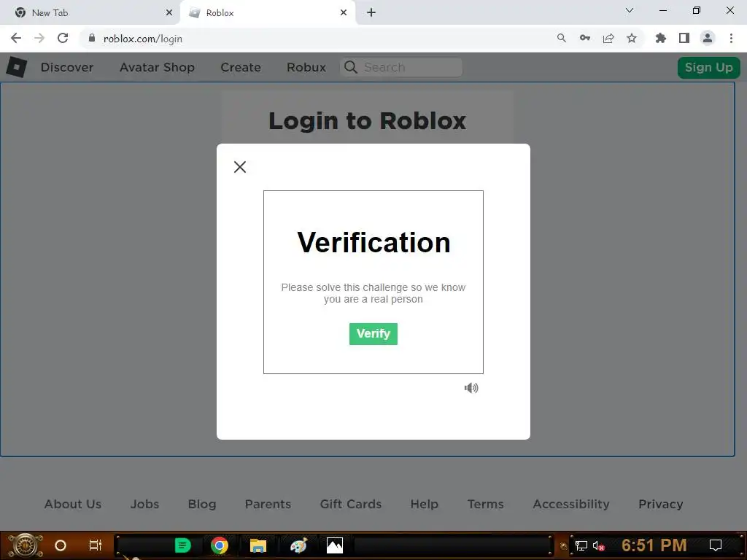The image size is (747, 560).
Task: Expand the tab search chevron
Action: pos(630,10)
